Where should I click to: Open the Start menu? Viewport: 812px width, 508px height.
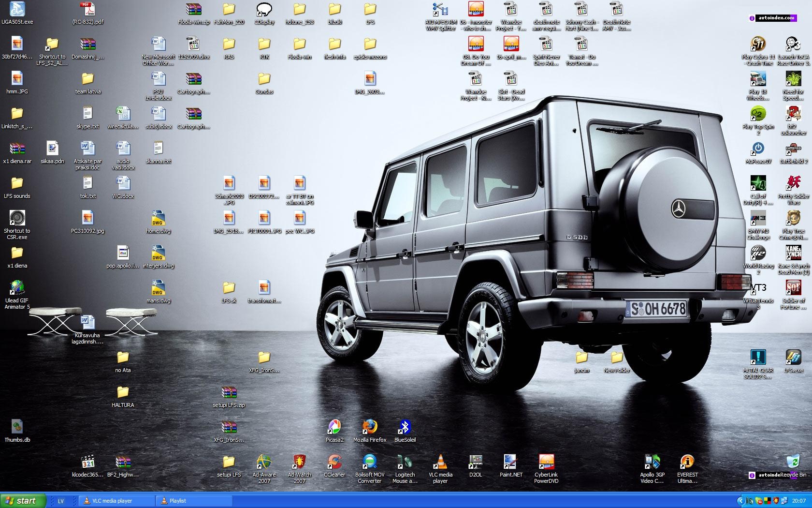[23, 501]
